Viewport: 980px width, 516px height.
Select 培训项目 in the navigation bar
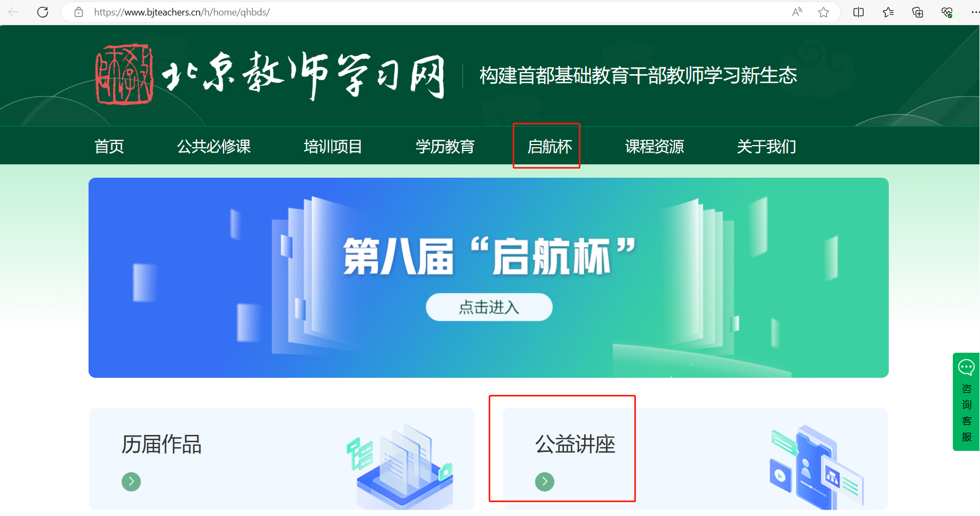333,146
